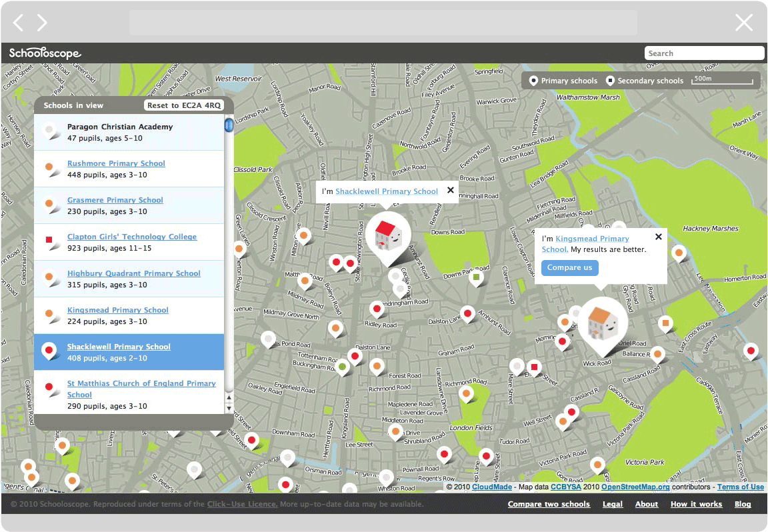This screenshot has width=768, height=532.
Task: Open the Blog footer link
Action: point(743,504)
